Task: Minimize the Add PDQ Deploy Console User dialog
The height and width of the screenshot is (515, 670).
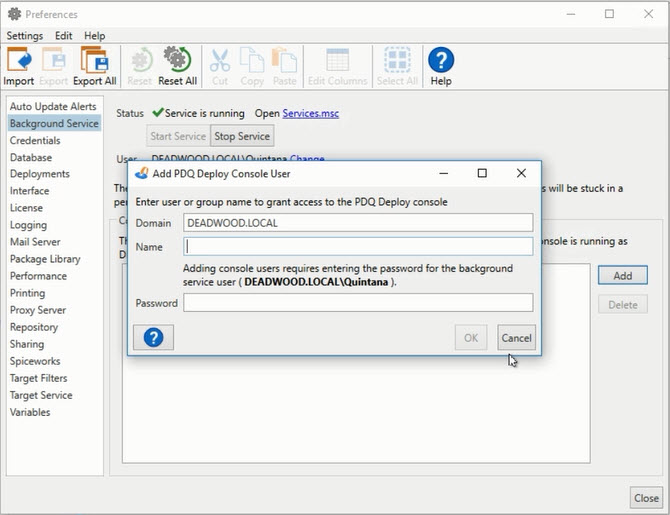Action: tap(444, 173)
